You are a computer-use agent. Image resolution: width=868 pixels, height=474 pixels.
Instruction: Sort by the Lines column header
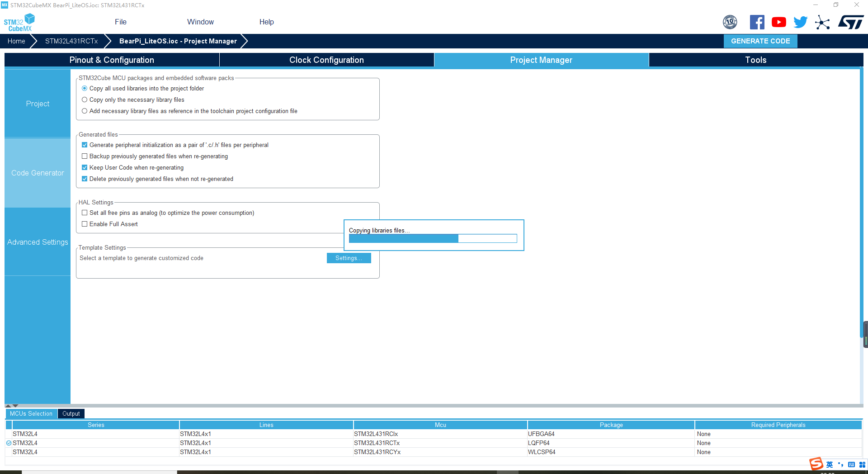(266, 425)
